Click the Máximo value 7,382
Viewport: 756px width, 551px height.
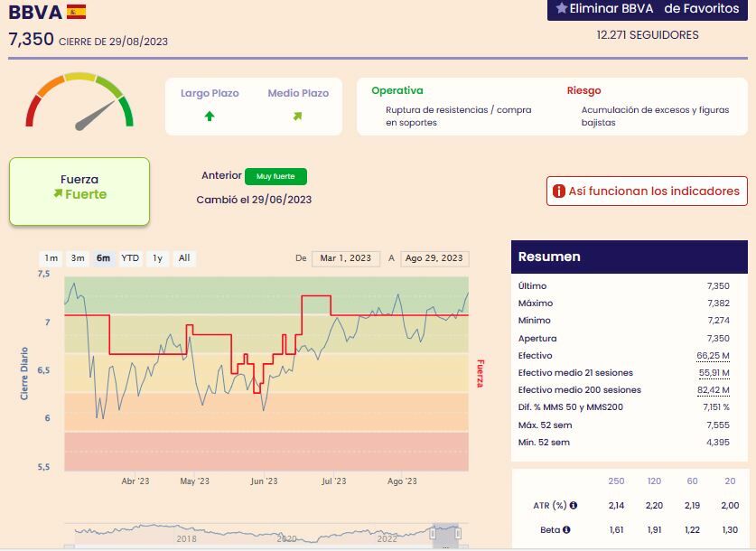(718, 304)
